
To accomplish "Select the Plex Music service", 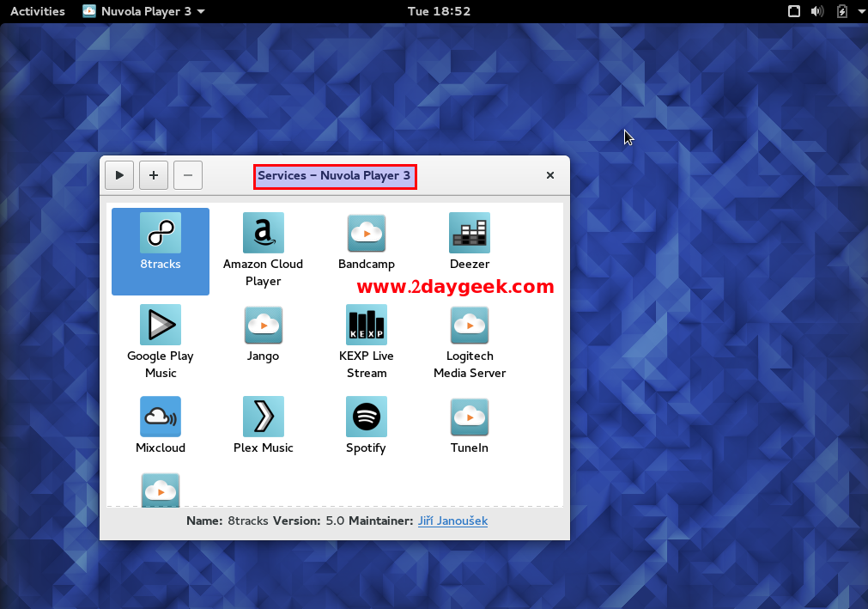I will click(x=263, y=417).
